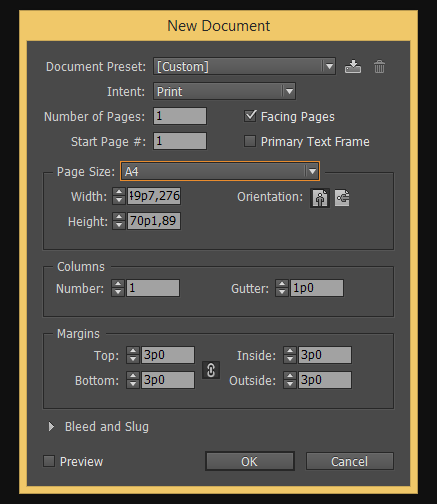
Task: Select Landscape orientation icon
Action: point(342,198)
